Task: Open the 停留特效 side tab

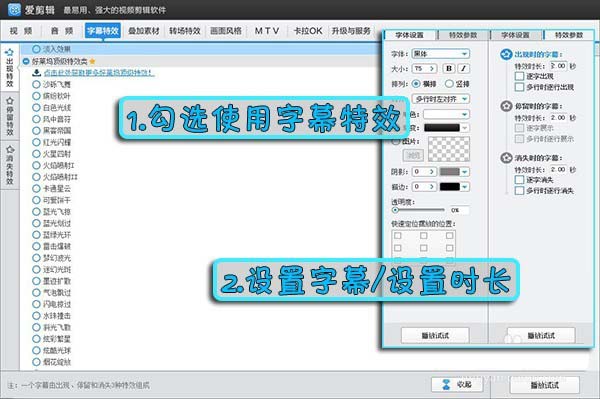Action: [x=10, y=116]
